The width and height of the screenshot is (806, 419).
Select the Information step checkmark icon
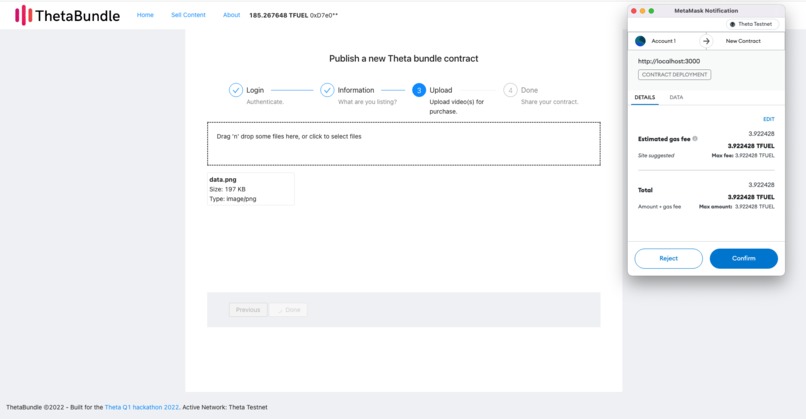tap(327, 90)
